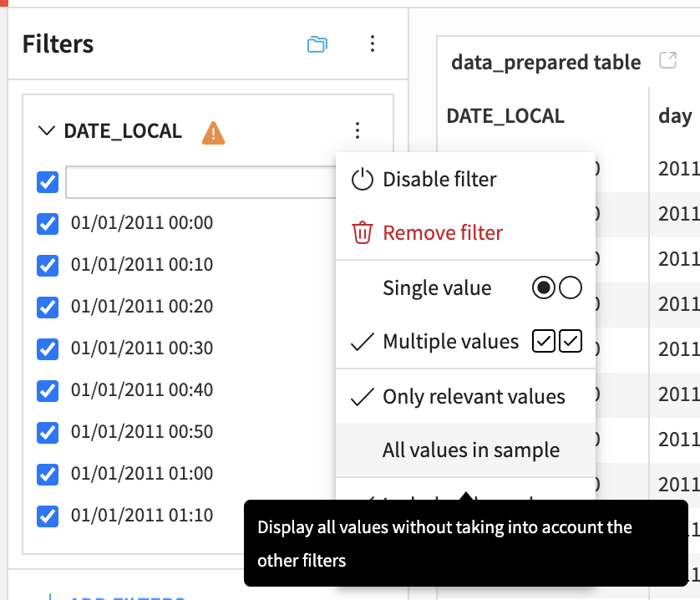Uncheck the 01/01/2011 01:00 value
The image size is (700, 600).
click(x=48, y=474)
